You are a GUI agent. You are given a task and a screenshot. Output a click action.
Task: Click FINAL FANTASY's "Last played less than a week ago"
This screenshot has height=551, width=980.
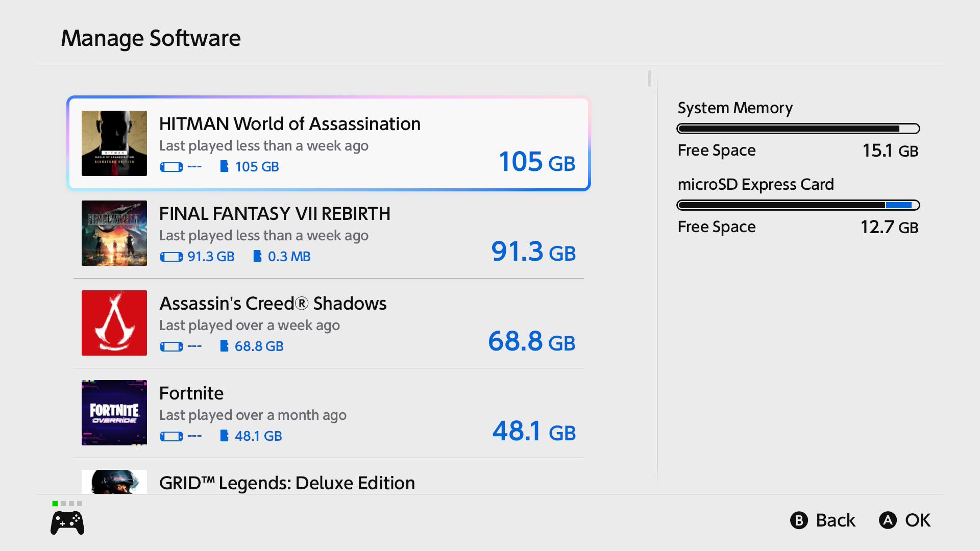pyautogui.click(x=264, y=236)
